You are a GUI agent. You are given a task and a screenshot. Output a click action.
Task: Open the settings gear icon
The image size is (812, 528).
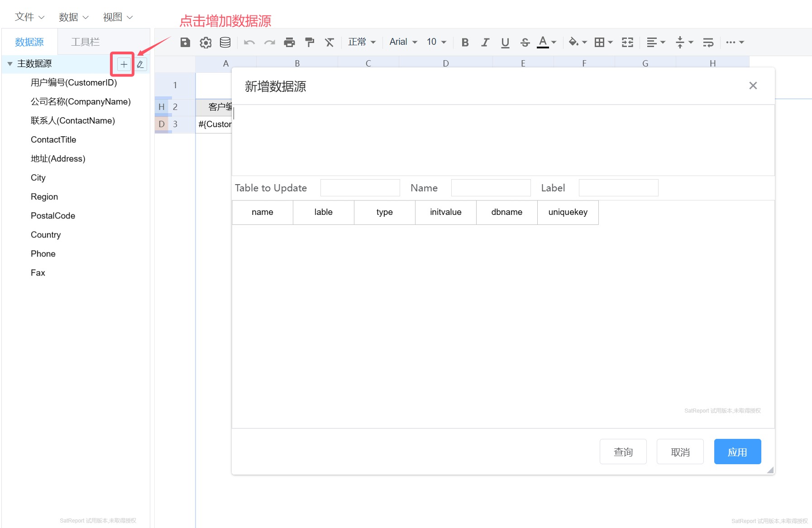[205, 42]
